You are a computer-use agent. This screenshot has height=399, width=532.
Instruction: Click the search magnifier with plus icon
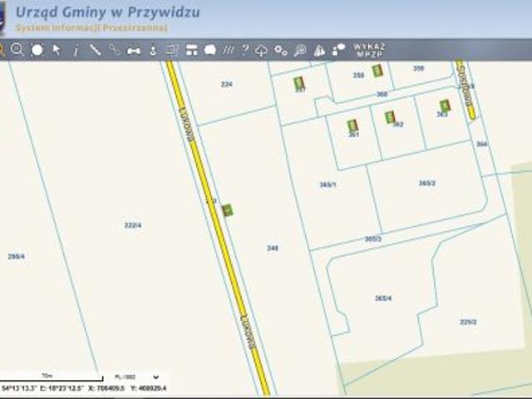click(300, 50)
